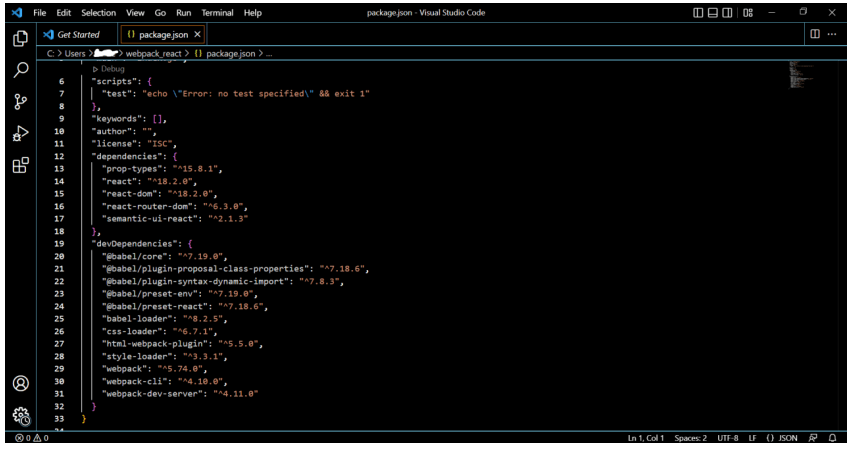Open the Explorer view in activity bar
857x451 pixels.
(x=21, y=38)
